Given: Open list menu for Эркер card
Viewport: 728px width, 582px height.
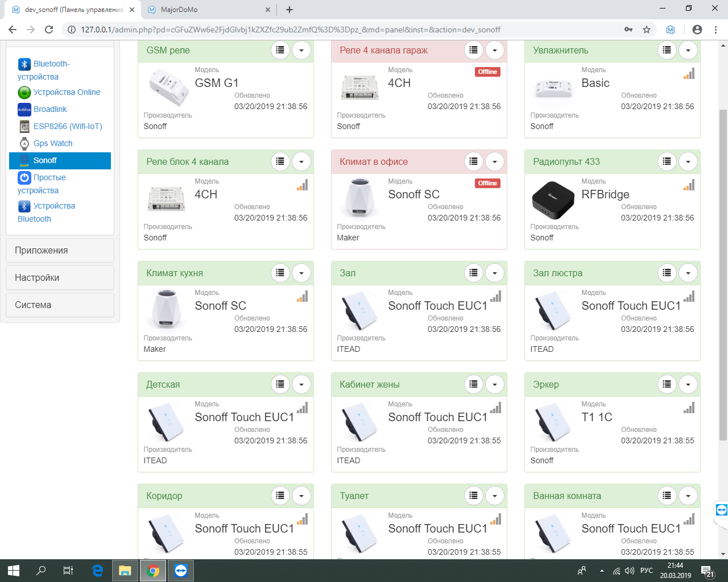Looking at the screenshot, I should point(667,384).
